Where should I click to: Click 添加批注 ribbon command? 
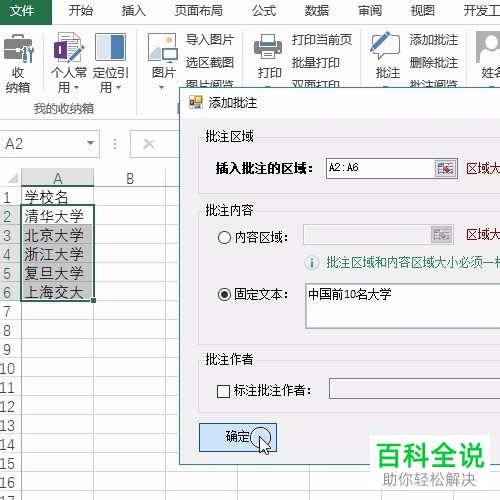[434, 40]
